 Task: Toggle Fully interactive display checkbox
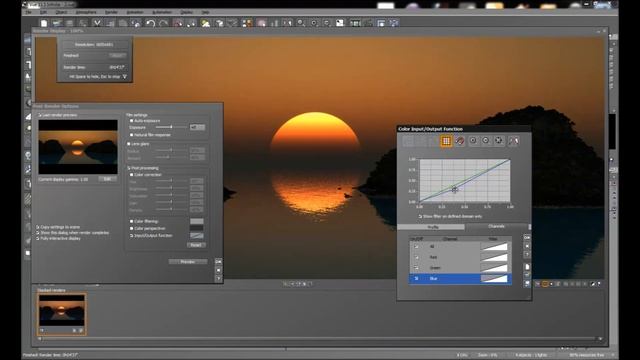click(38, 238)
